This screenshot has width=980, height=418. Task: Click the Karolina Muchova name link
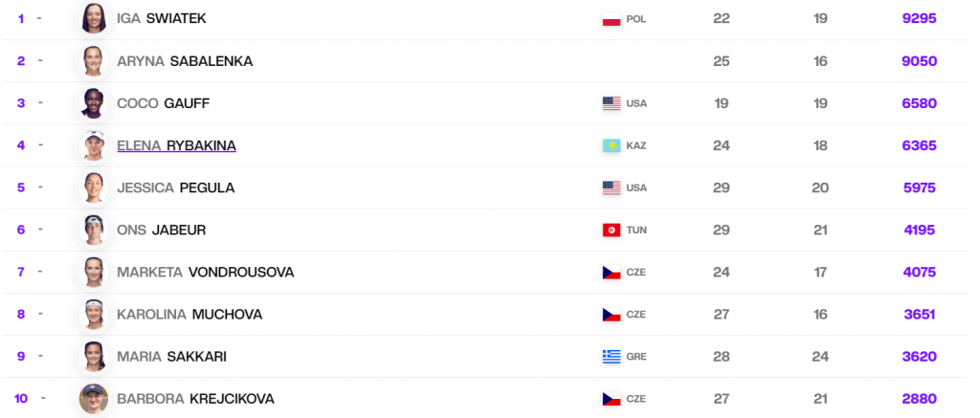(189, 315)
